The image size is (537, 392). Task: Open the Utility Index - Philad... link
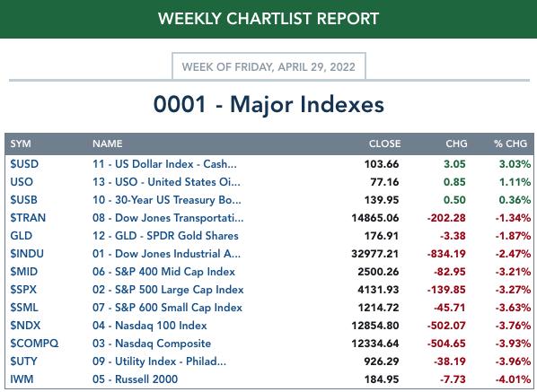pyautogui.click(x=159, y=362)
